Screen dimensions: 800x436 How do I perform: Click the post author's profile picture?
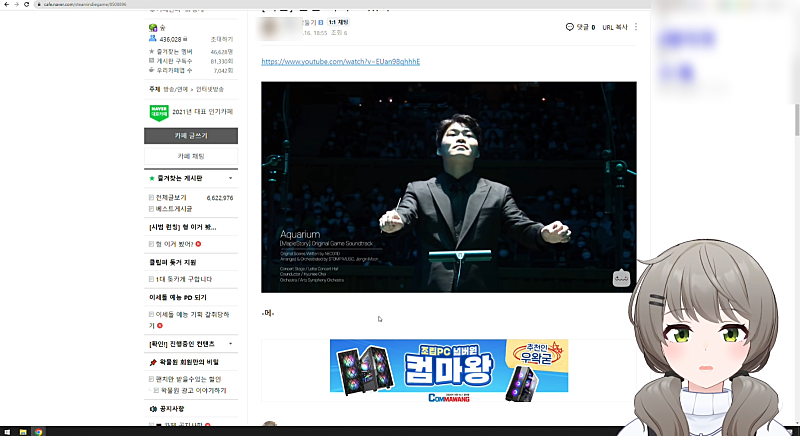point(270,28)
